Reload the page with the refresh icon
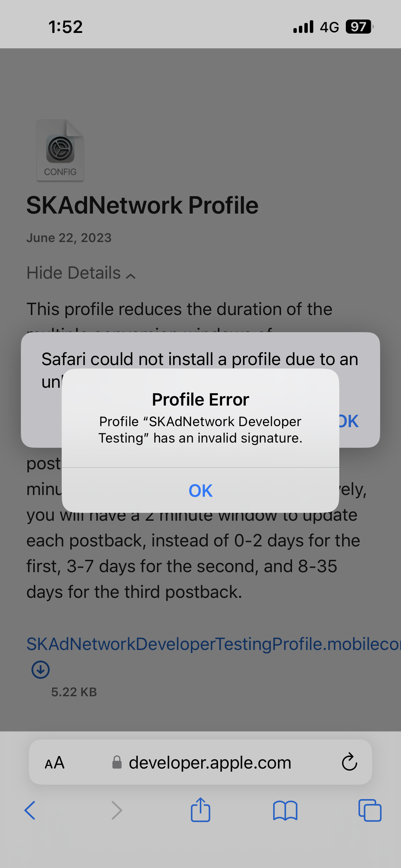Screen dimensions: 401x868 pos(350,762)
